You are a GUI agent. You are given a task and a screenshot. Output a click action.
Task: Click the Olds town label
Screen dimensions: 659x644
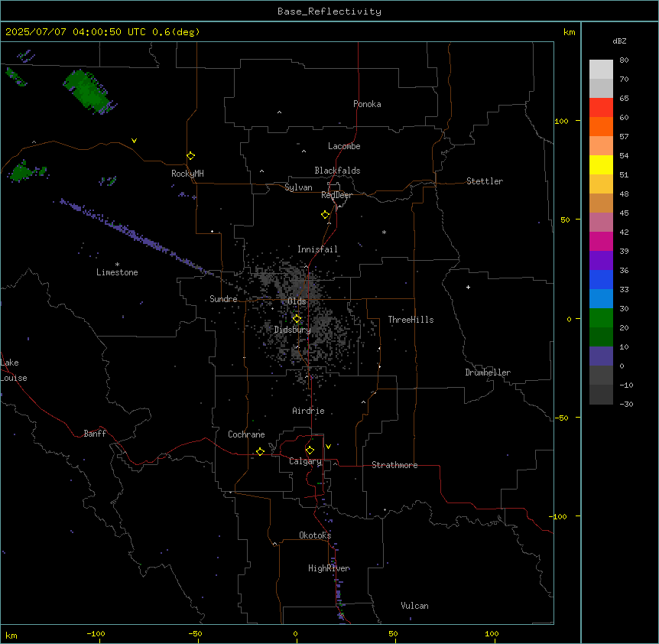[x=297, y=301]
